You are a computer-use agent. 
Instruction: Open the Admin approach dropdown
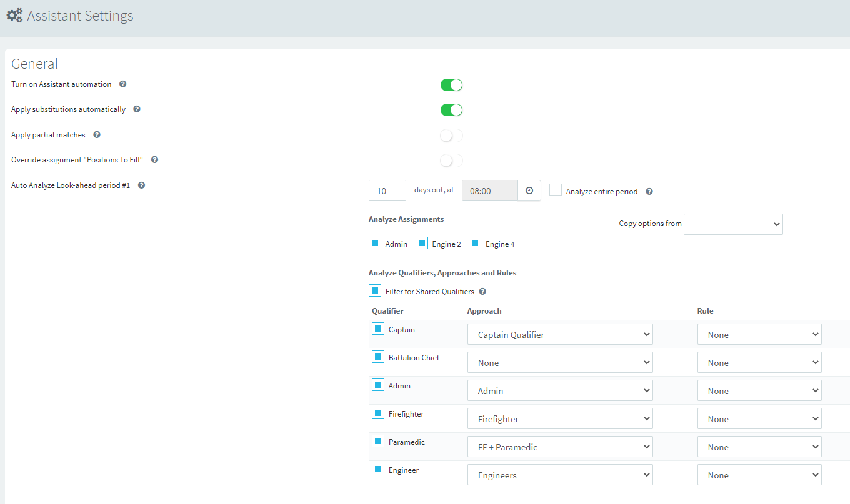pyautogui.click(x=560, y=390)
